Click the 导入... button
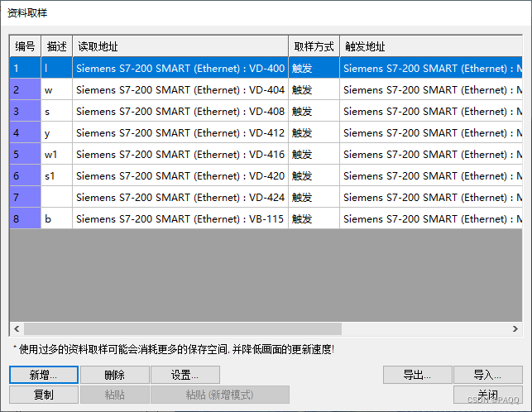532x412 pixels. [488, 375]
